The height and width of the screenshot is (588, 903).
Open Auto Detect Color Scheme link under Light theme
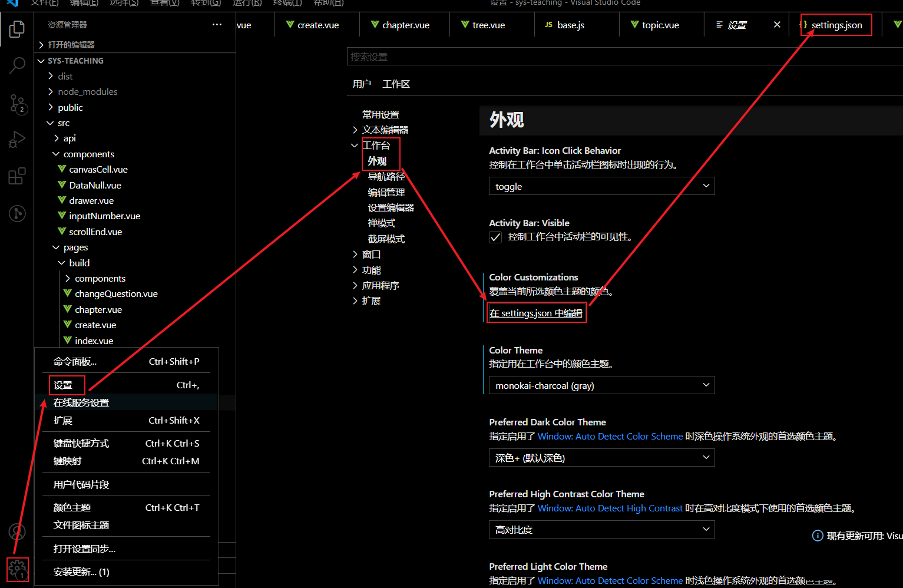[x=610, y=580]
